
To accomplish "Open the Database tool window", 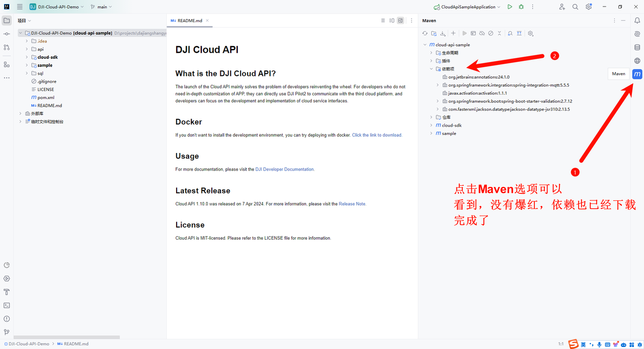I will [637, 47].
